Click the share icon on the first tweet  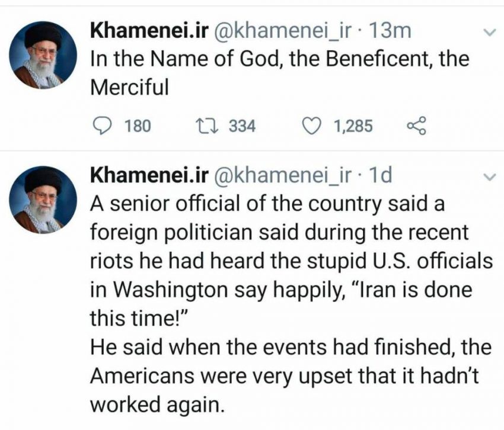[417, 126]
